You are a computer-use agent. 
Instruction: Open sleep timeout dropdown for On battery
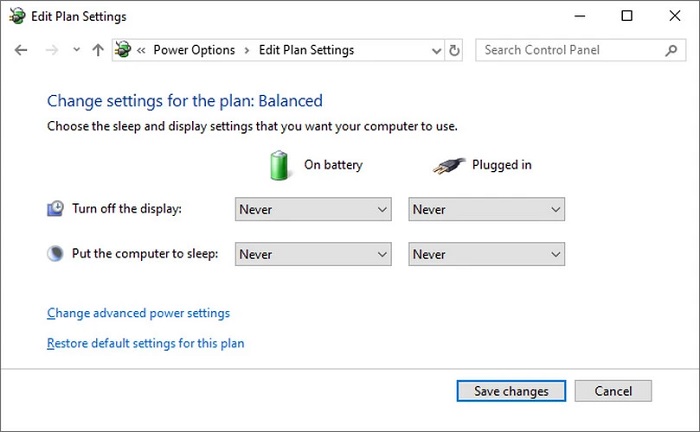coord(312,255)
